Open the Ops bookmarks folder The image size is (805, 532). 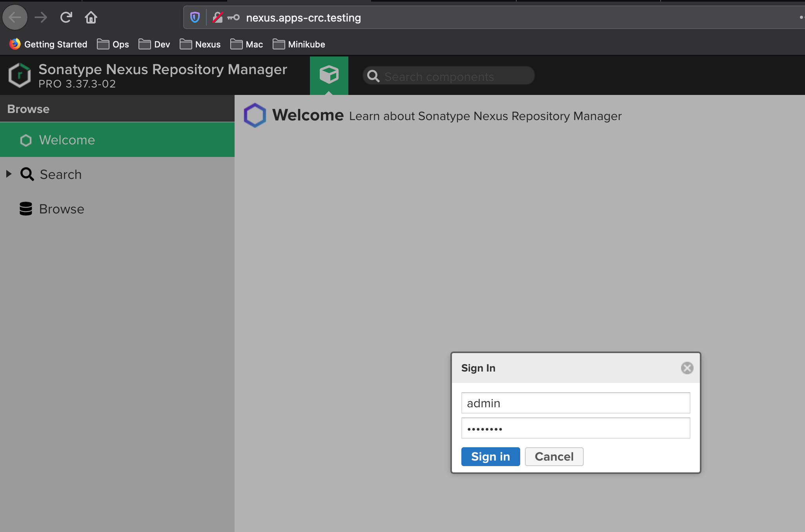(x=113, y=44)
